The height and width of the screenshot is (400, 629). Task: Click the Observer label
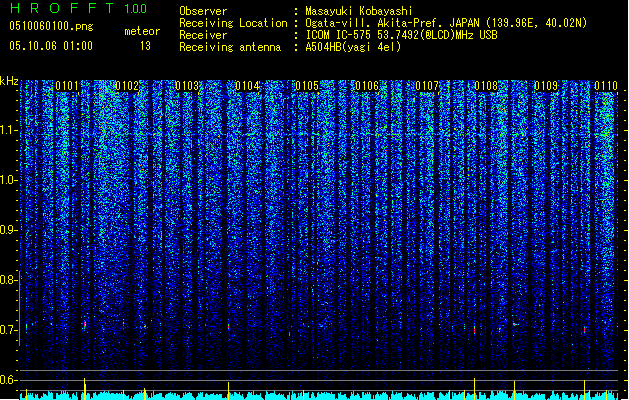[203, 11]
